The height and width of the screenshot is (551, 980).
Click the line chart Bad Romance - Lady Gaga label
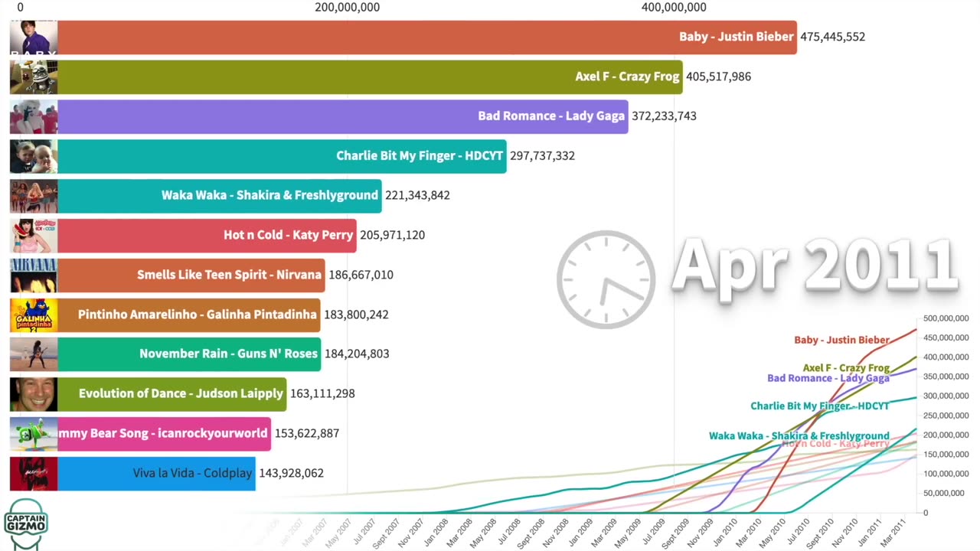828,378
